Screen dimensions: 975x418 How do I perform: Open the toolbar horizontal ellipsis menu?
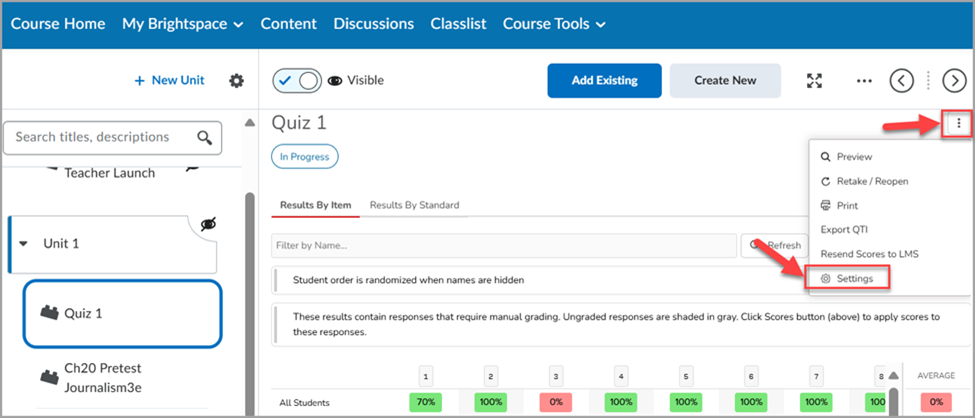coord(864,80)
